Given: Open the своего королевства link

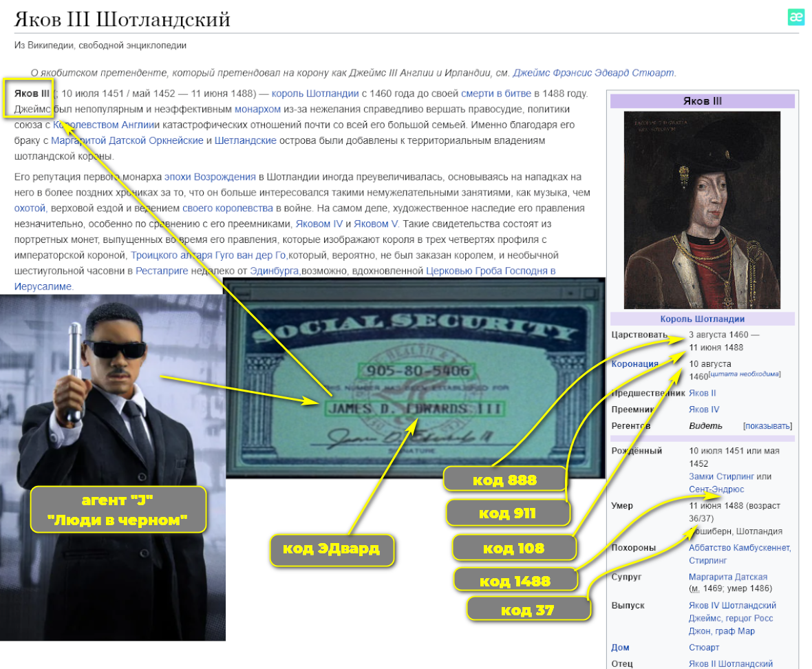Looking at the screenshot, I should (227, 208).
